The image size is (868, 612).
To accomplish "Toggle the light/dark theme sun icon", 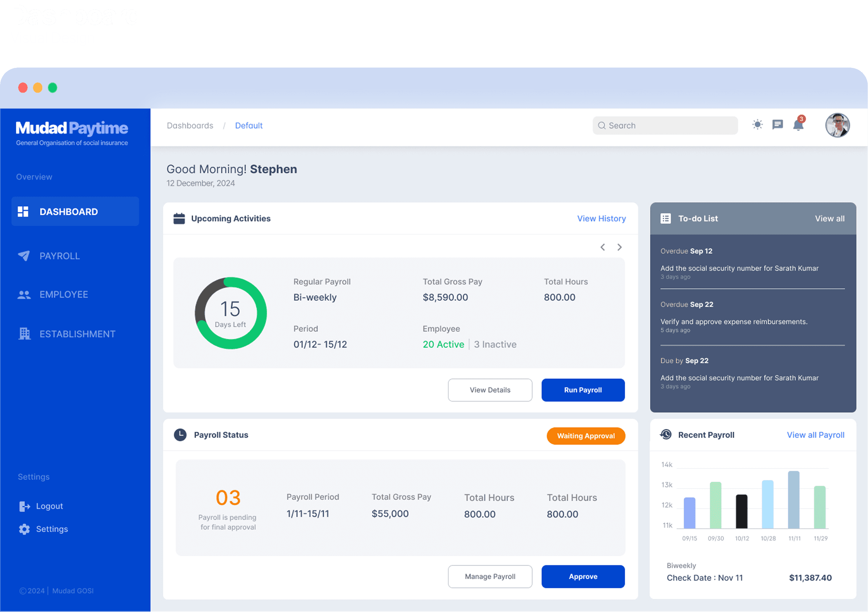I will (x=757, y=125).
